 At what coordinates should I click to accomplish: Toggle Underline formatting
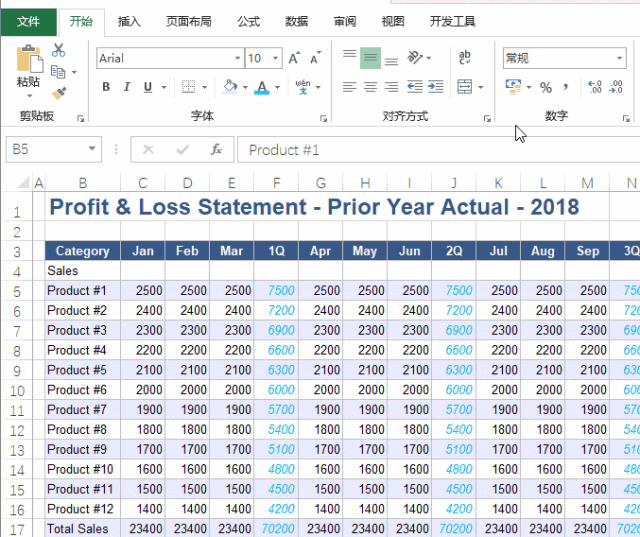(x=148, y=87)
